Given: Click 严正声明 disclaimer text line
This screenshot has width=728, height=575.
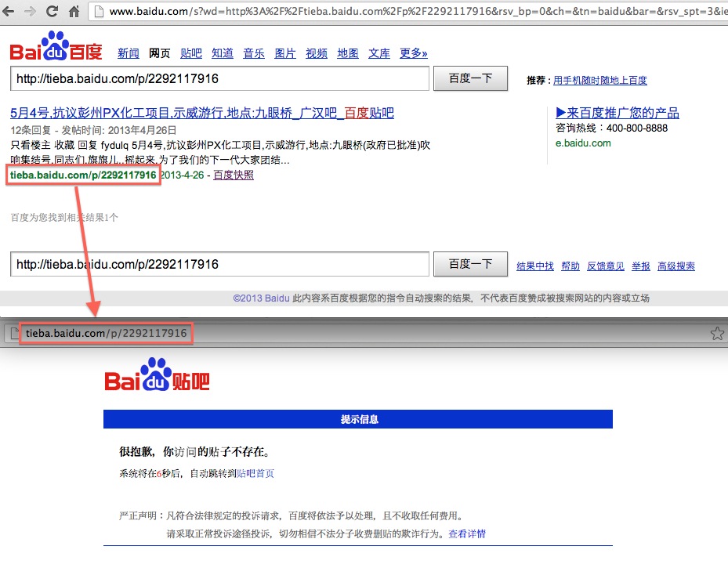Looking at the screenshot, I should [291, 515].
